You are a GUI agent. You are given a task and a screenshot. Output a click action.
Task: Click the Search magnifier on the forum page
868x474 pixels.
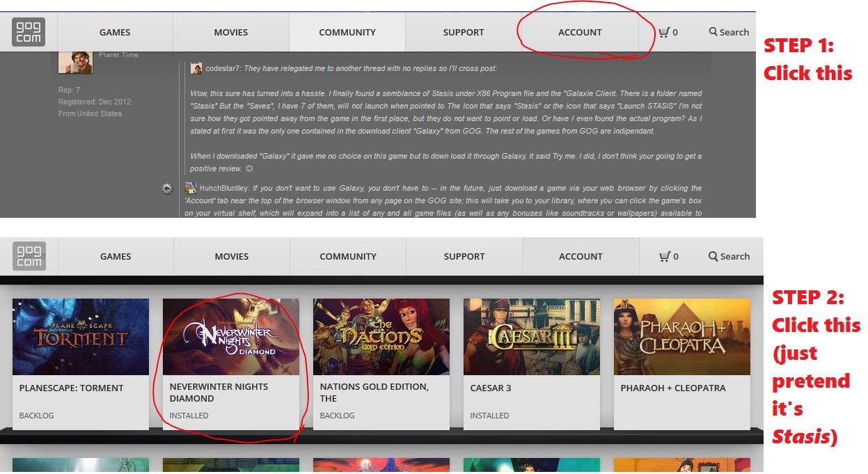coord(713,32)
